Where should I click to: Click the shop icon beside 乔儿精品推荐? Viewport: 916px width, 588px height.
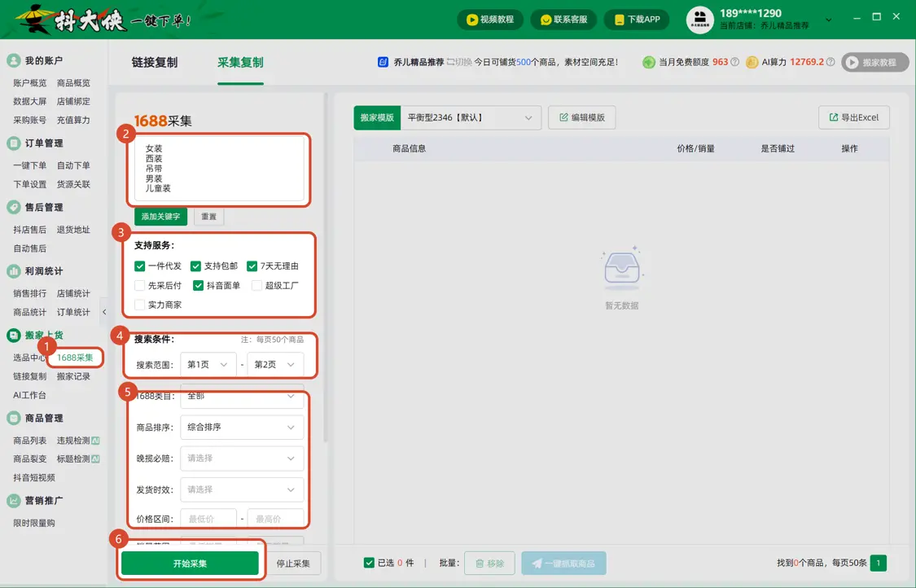(x=383, y=62)
